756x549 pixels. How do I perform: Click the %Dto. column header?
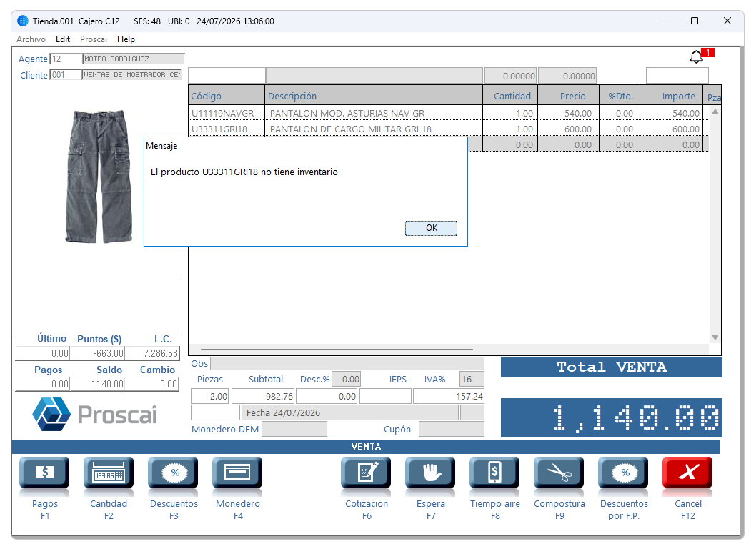click(x=620, y=96)
